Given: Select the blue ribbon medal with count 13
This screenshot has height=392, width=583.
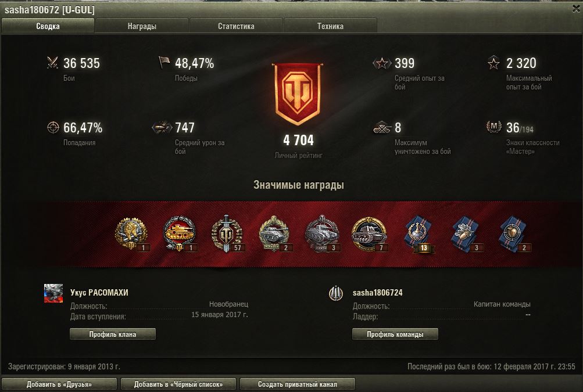Looking at the screenshot, I should 420,234.
